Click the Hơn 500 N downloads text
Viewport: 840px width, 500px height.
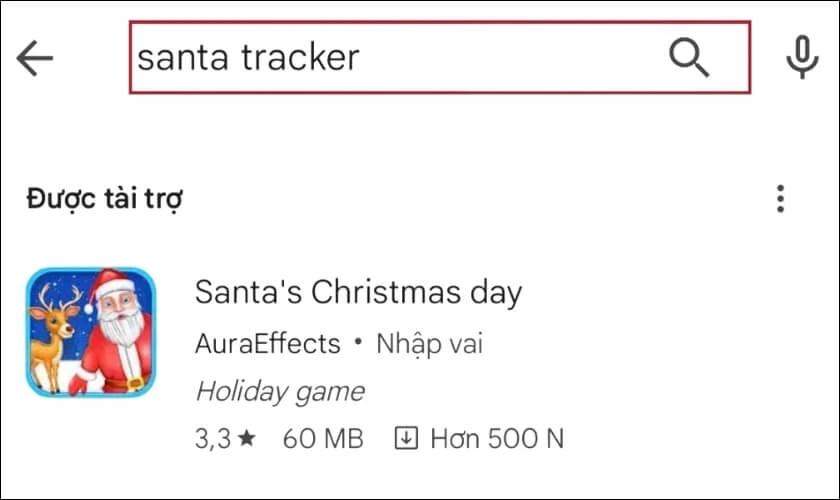(497, 438)
